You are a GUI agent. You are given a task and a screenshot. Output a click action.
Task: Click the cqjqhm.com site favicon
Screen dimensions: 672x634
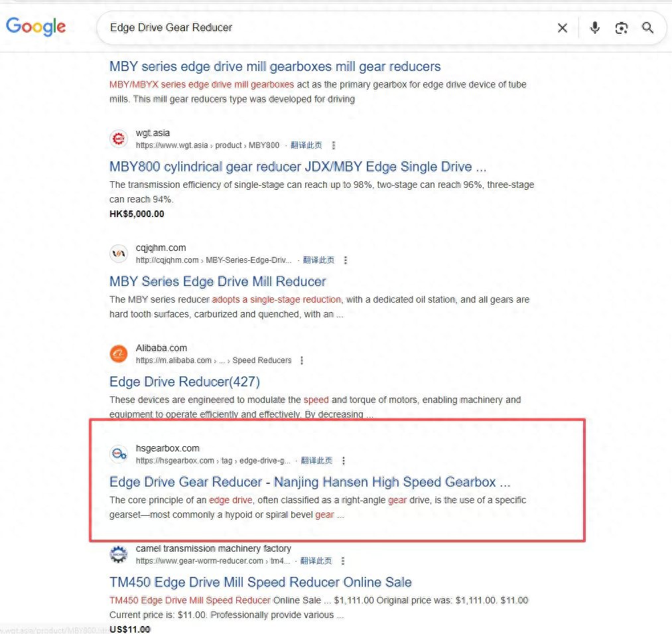tap(118, 254)
